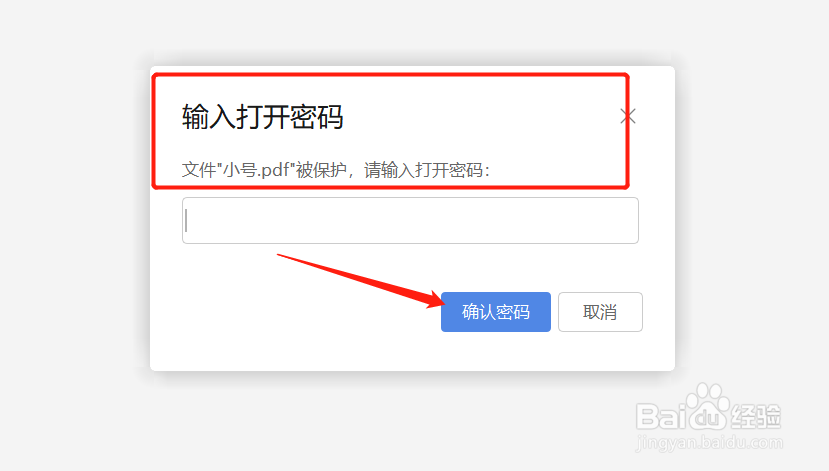This screenshot has height=471, width=829.
Task: Open the jingyan.baidu.com watermark link
Action: point(709,442)
